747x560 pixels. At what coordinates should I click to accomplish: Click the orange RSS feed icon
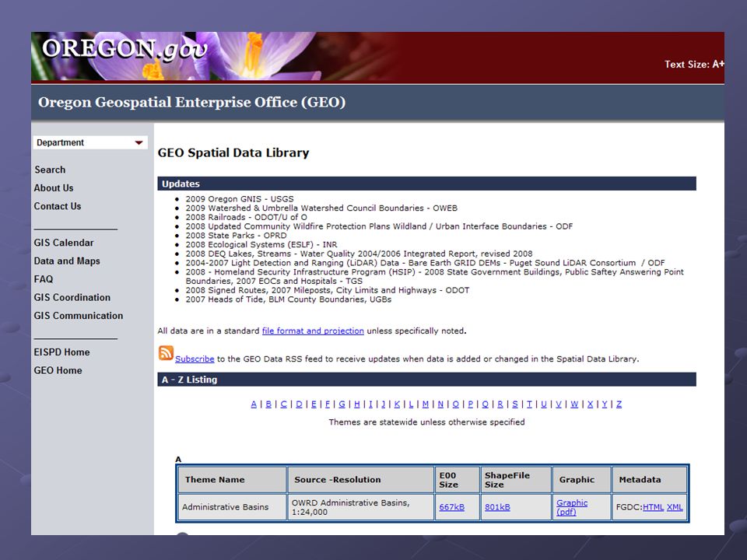[166, 353]
